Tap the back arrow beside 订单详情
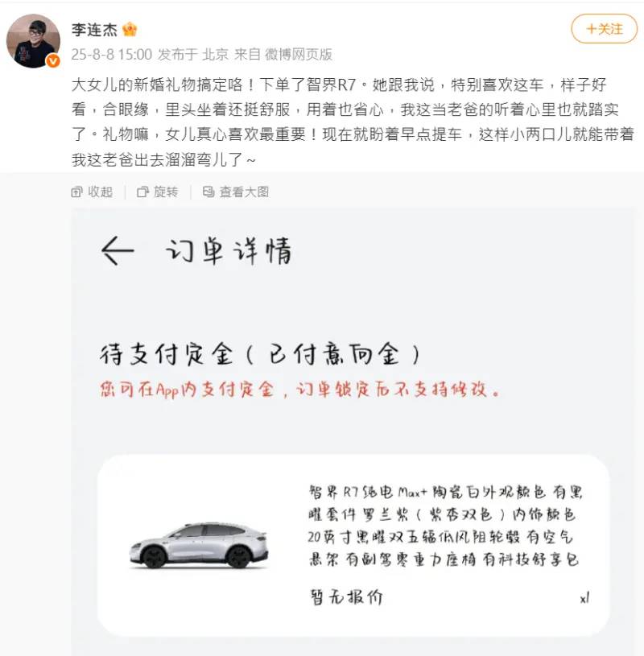644x656 pixels. point(118,250)
